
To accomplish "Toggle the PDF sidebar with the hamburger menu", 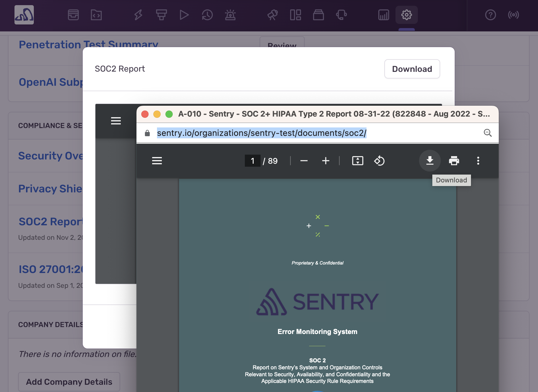I will 157,161.
